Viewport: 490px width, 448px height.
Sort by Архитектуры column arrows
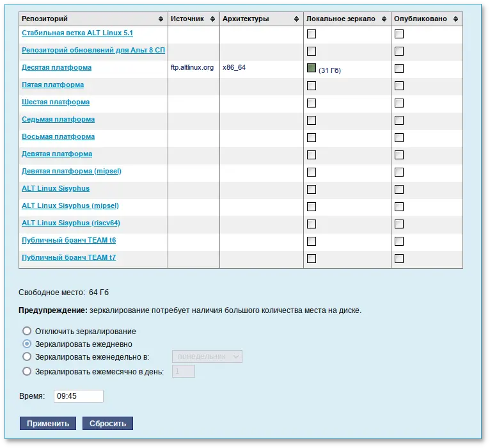296,19
